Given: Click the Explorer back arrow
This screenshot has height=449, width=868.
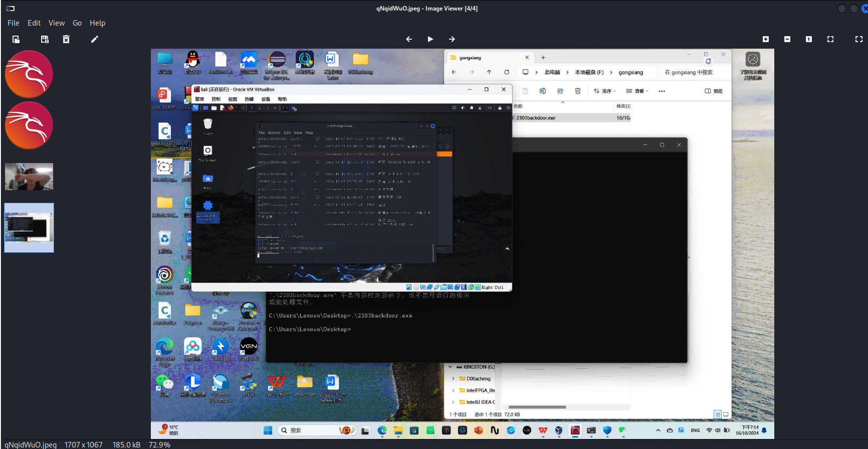Looking at the screenshot, I should [x=454, y=72].
